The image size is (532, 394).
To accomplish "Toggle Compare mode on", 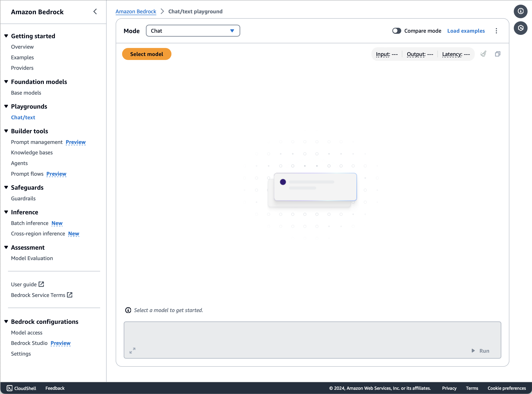I will tap(397, 31).
